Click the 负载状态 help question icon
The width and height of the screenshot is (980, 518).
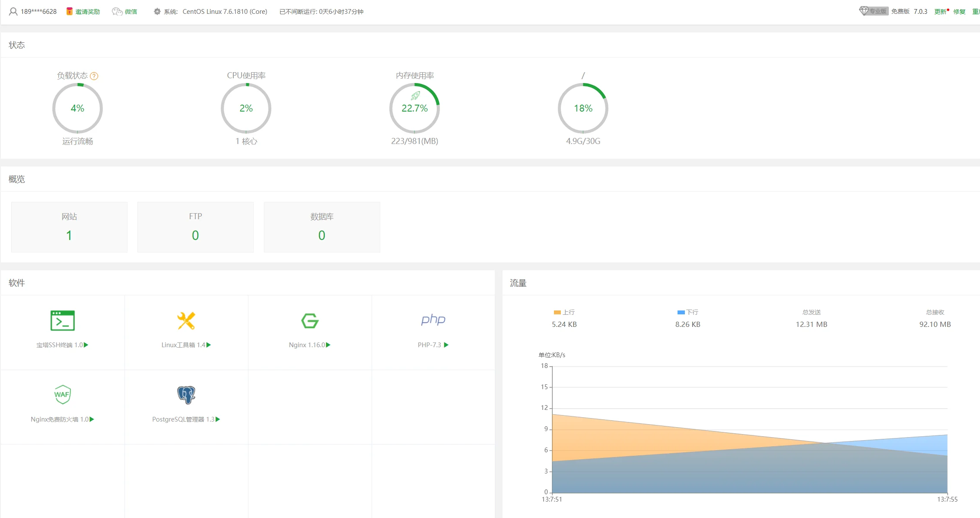pyautogui.click(x=94, y=76)
